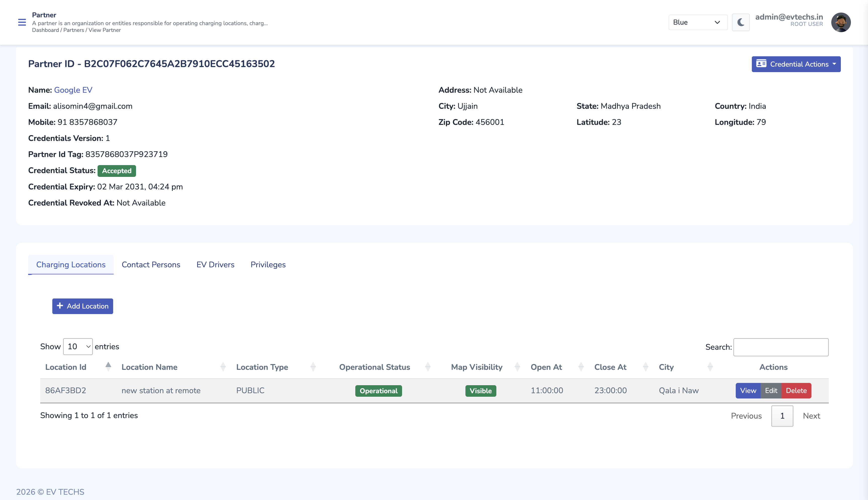Viewport: 868px width, 500px height.
Task: Toggle dark mode moon icon
Action: (x=741, y=22)
